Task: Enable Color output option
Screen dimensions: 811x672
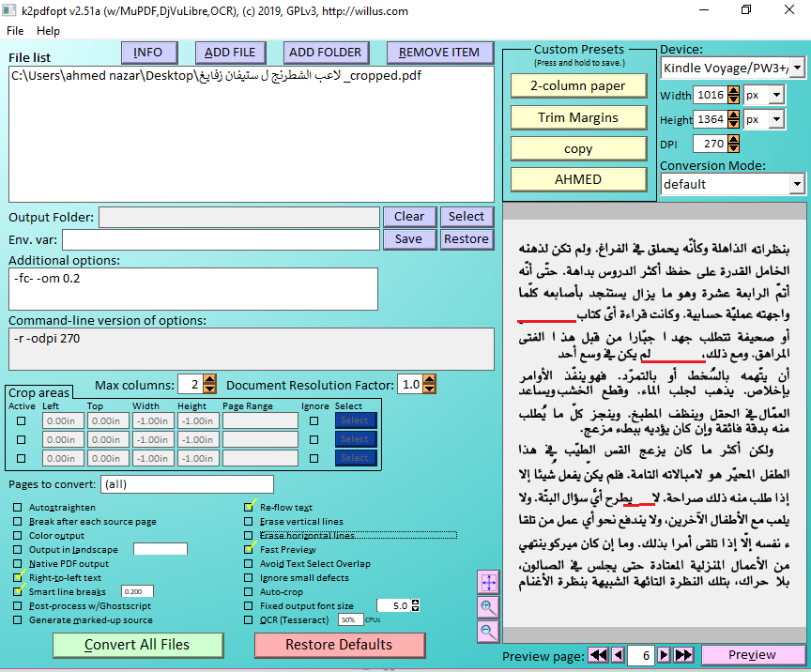Action: (18, 535)
